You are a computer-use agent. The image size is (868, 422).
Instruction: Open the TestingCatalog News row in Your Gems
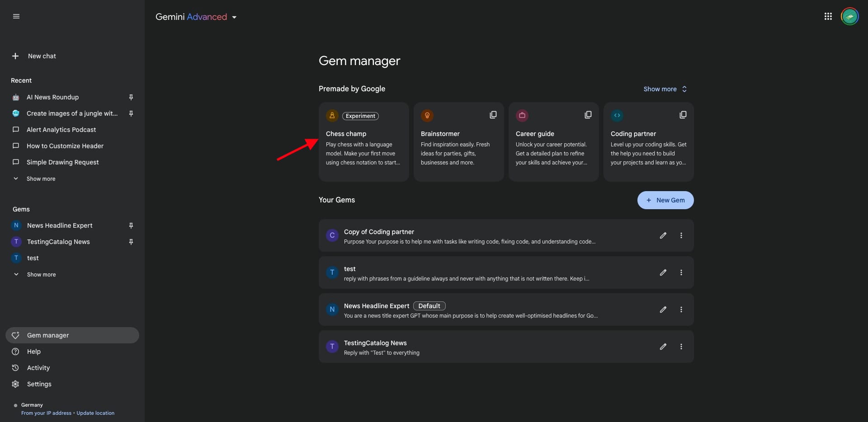pos(506,347)
